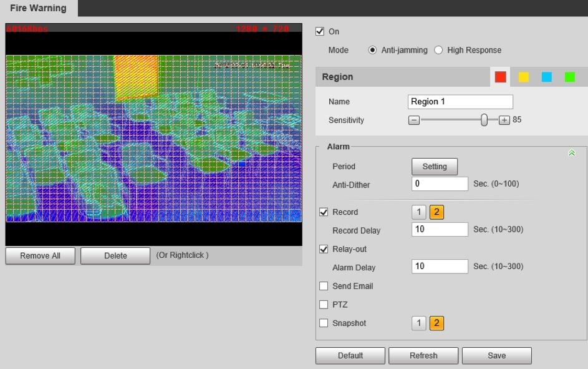Collapse the Alarm section with the green chevron
Screen dimensions: 588x369
click(572, 153)
